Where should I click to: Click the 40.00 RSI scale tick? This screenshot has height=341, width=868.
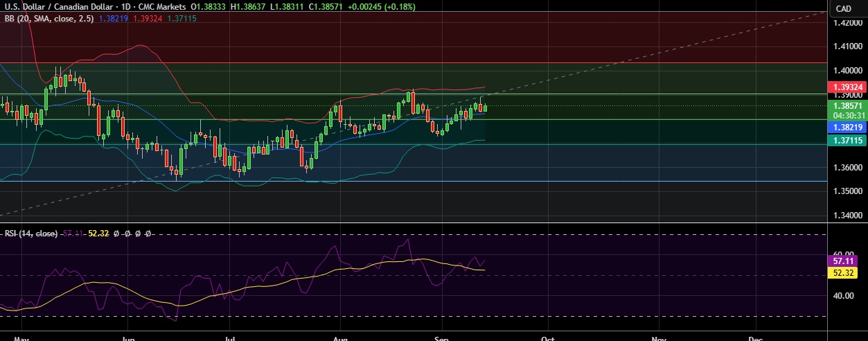click(843, 296)
